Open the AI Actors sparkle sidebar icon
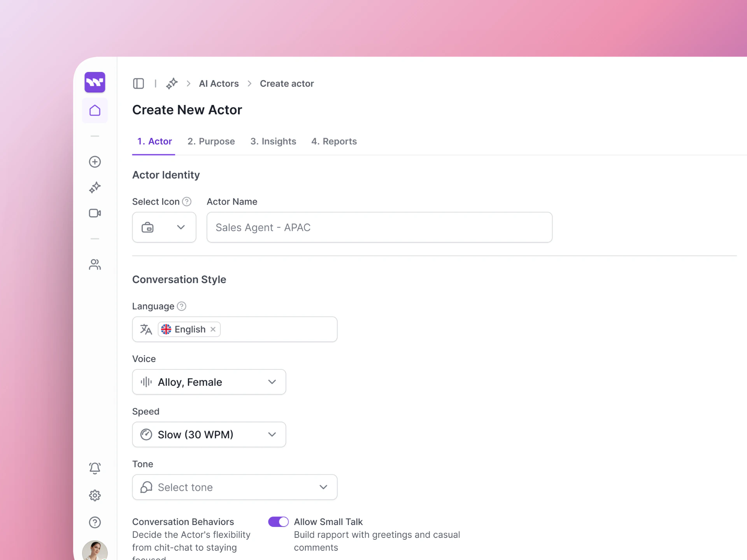This screenshot has height=560, width=747. pyautogui.click(x=95, y=187)
